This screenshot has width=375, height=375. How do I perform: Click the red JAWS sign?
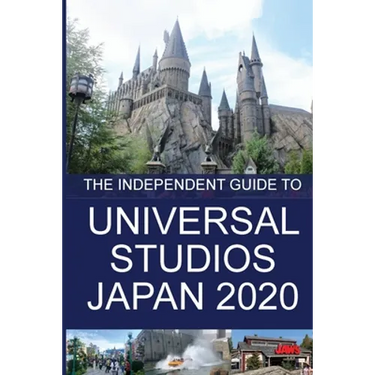coord(287,350)
